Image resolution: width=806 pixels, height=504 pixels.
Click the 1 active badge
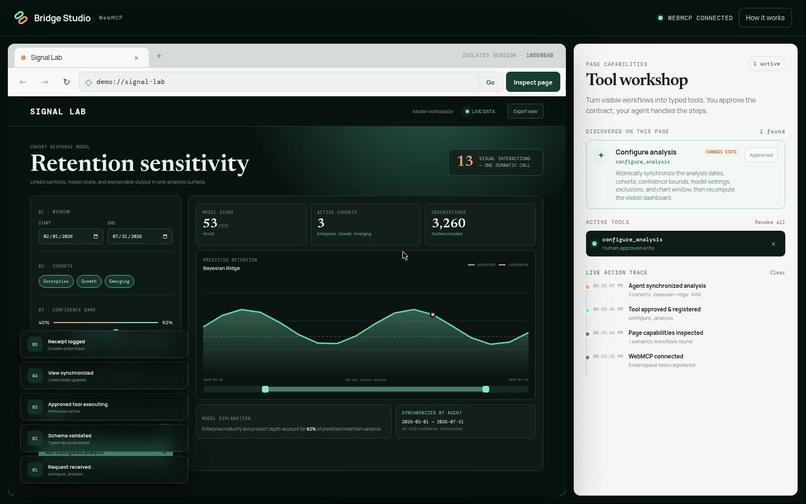[766, 64]
